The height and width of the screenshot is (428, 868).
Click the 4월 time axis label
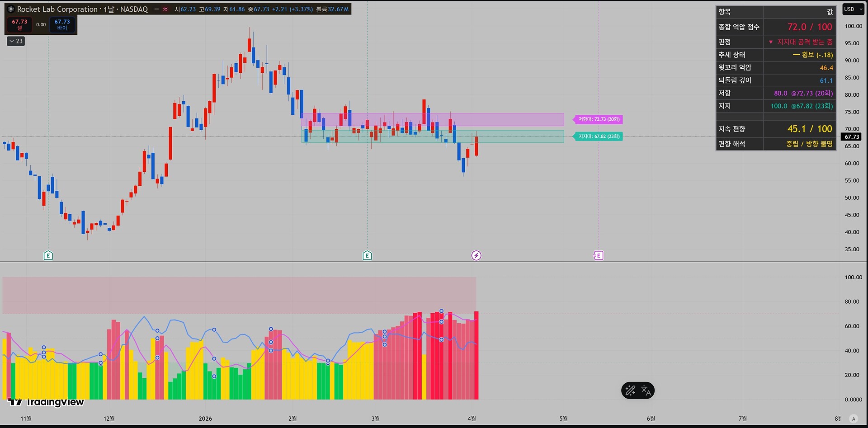(472, 419)
